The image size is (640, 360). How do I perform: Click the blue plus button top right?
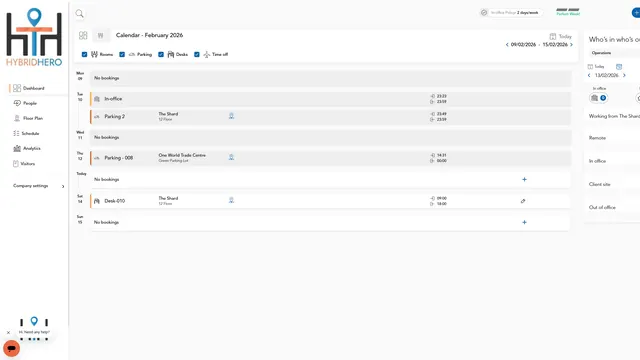[636, 13]
